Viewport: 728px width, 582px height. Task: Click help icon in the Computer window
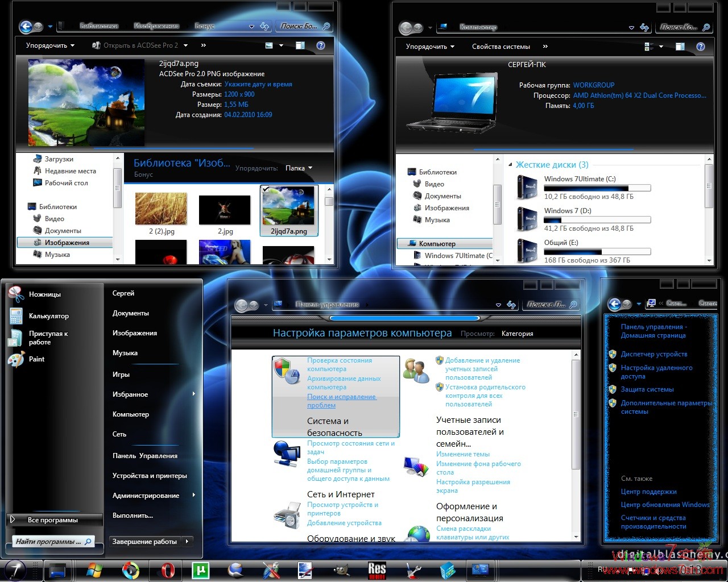701,47
